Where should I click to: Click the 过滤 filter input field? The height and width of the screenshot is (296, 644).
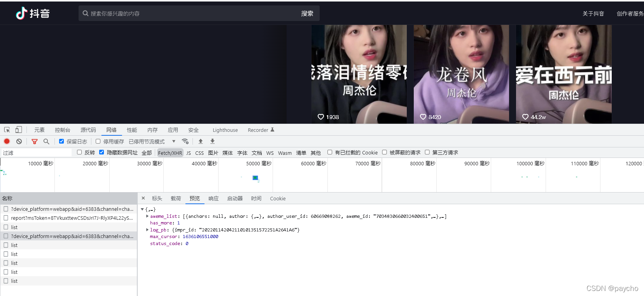click(36, 153)
